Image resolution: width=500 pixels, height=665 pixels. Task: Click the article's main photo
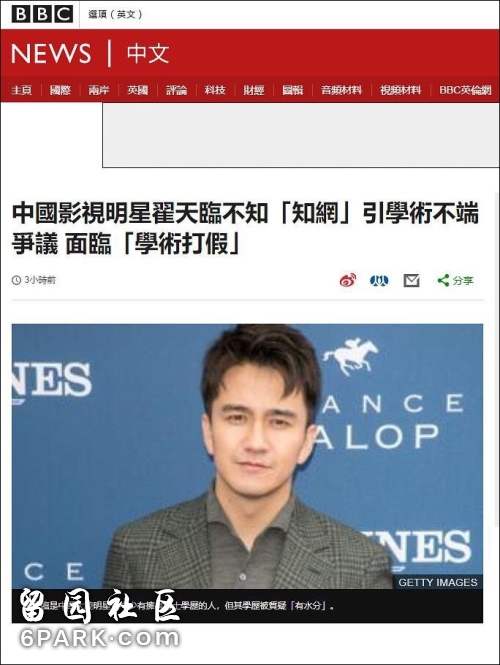247,456
